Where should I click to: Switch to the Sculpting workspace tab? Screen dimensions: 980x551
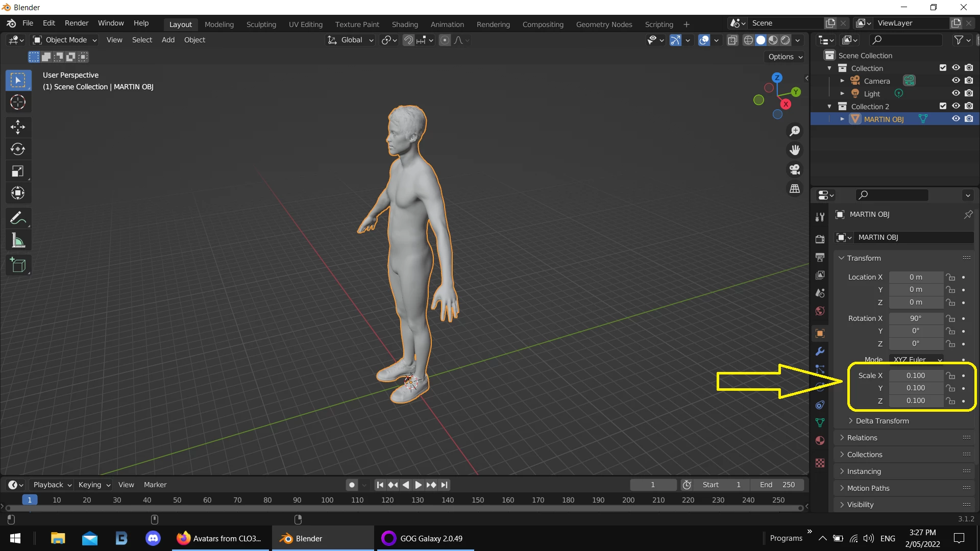(x=261, y=24)
